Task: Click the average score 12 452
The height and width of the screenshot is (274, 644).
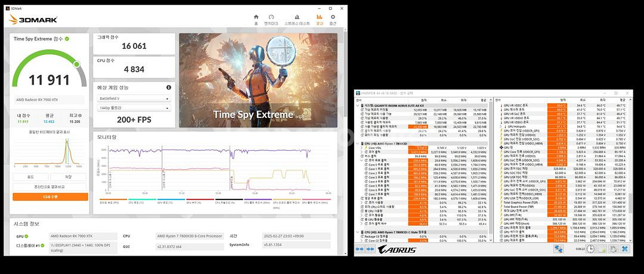Action: [x=48, y=122]
